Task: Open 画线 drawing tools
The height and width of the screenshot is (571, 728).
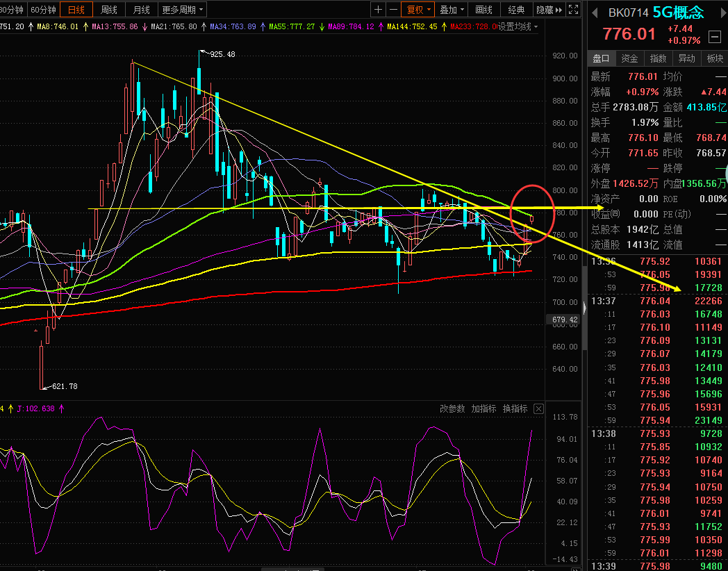Action: [x=483, y=10]
